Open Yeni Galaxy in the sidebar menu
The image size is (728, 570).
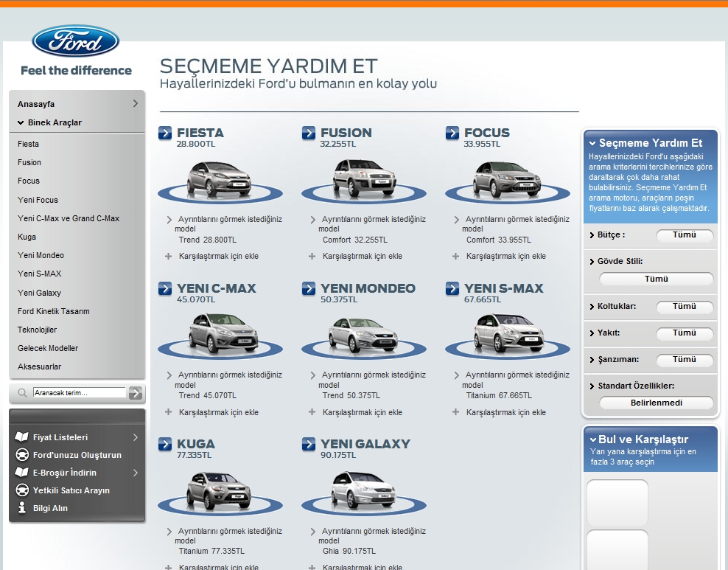pos(40,293)
